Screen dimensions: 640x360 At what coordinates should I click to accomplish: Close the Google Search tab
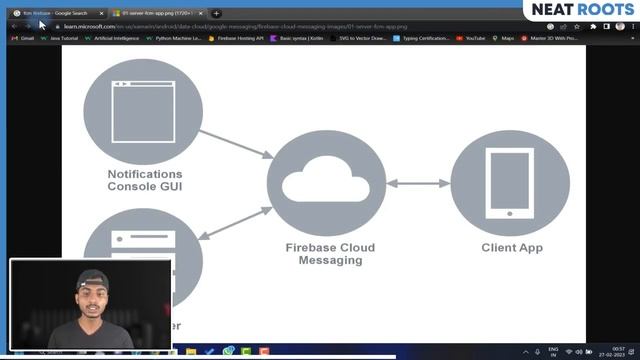pos(102,13)
